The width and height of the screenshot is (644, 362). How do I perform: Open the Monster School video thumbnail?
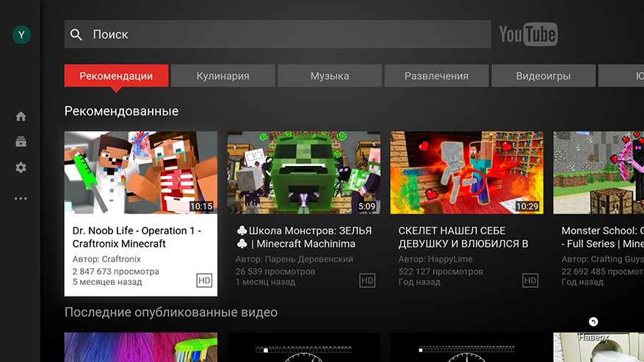pyautogui.click(x=598, y=173)
